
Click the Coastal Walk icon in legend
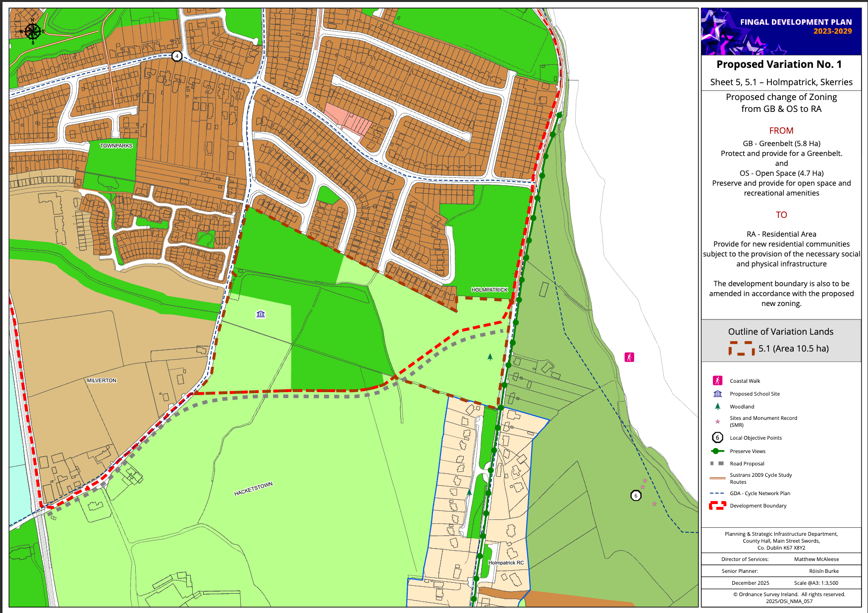coord(717,380)
